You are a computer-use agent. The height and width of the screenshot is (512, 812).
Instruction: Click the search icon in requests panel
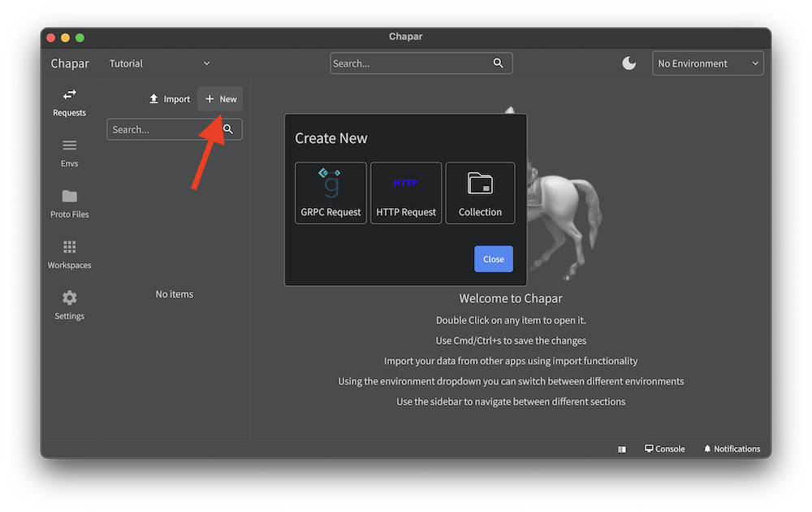point(228,129)
